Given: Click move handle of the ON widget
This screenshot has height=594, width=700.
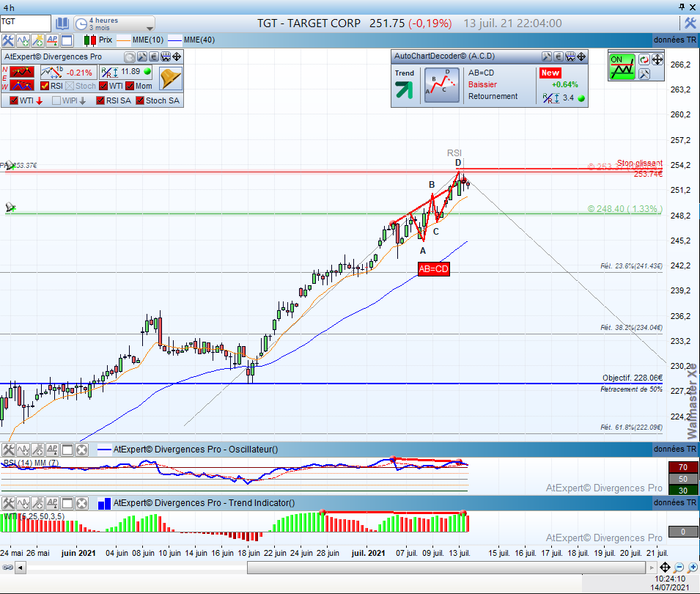Looking at the screenshot, I should pyautogui.click(x=657, y=60).
